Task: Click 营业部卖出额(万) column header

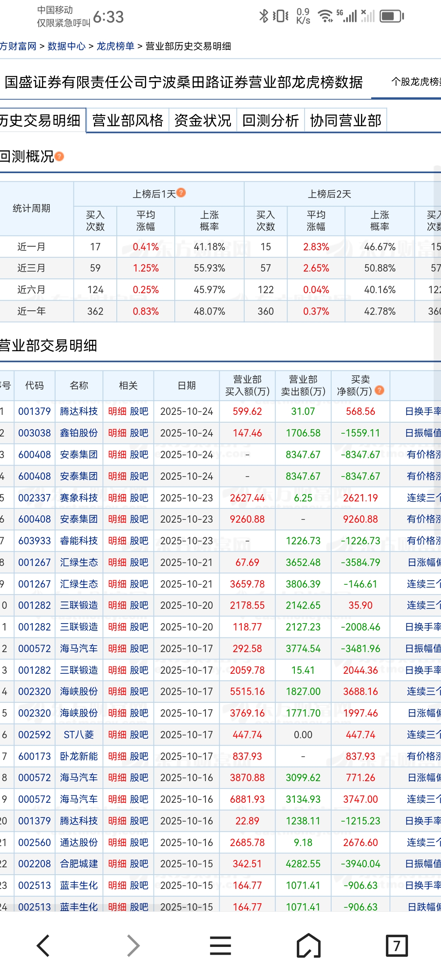Action: coord(303,385)
